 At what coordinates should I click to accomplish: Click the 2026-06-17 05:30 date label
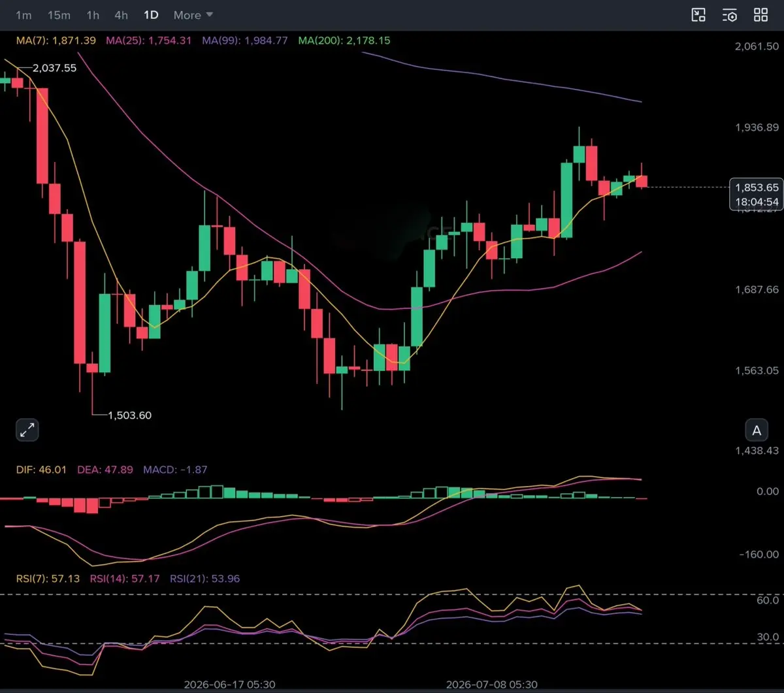tap(229, 685)
